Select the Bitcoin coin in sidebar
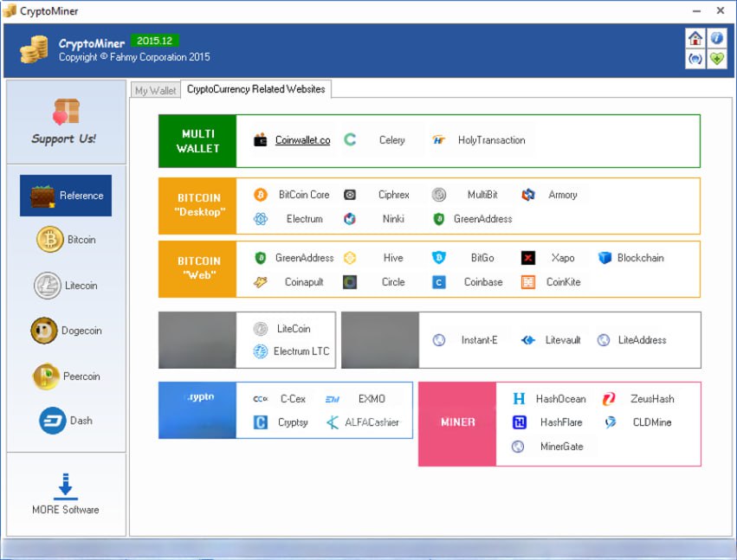The width and height of the screenshot is (737, 560). pos(67,240)
